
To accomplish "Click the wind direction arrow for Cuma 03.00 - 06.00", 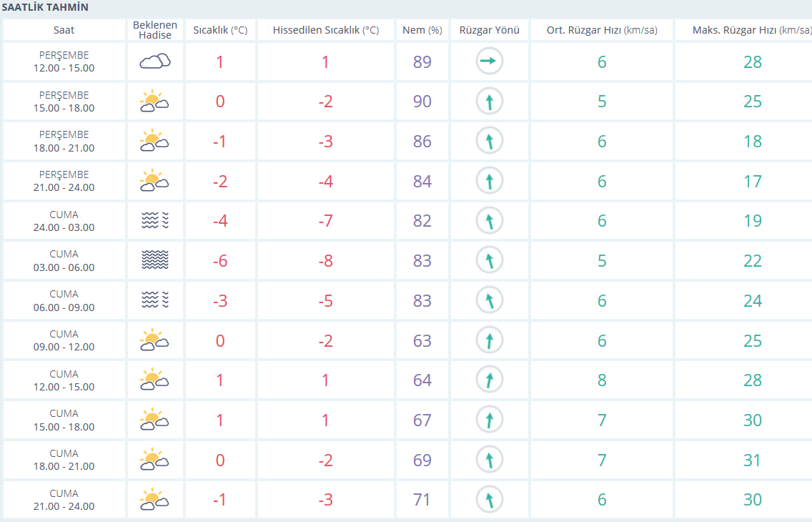I will tap(489, 261).
